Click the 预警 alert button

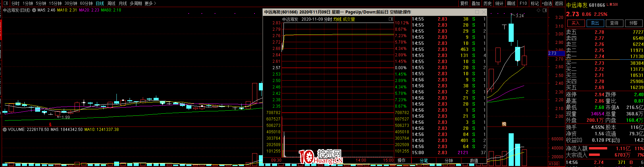coord(633,23)
